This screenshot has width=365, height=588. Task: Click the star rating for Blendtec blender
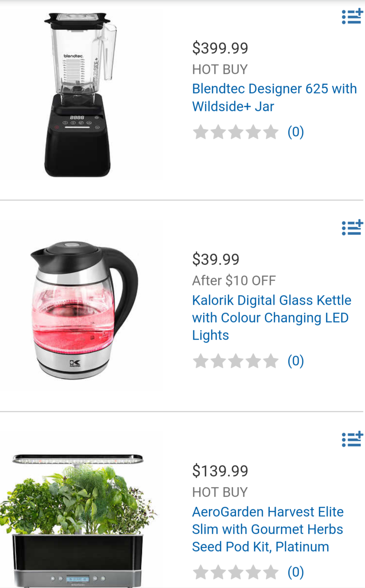[236, 132]
